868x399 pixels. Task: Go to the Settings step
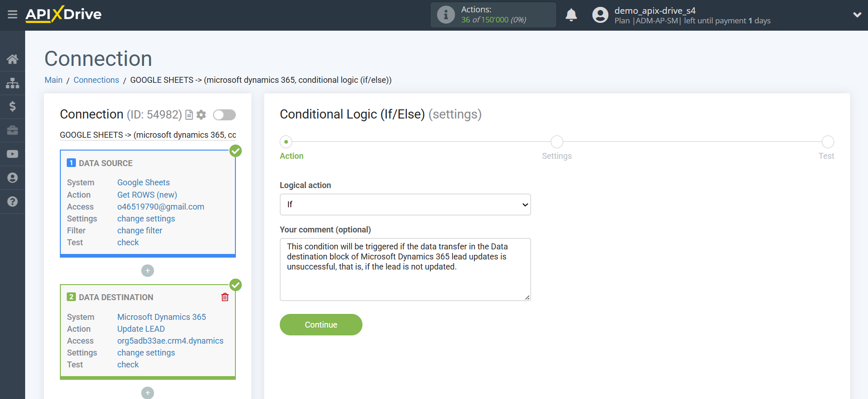pyautogui.click(x=557, y=142)
